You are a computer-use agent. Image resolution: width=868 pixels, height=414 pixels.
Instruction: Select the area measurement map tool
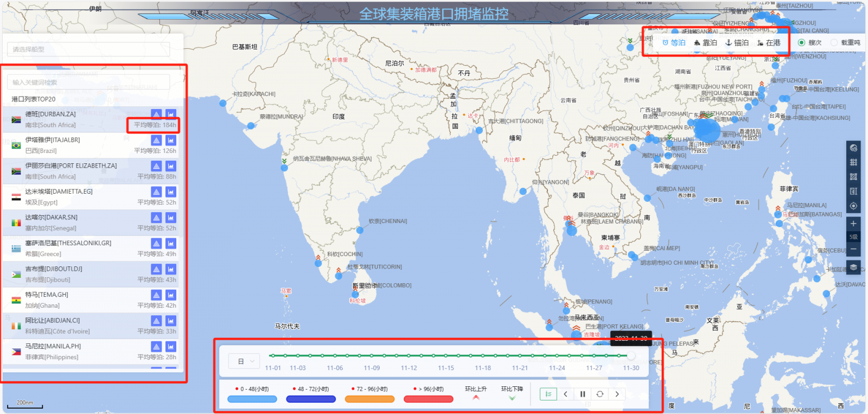853,177
